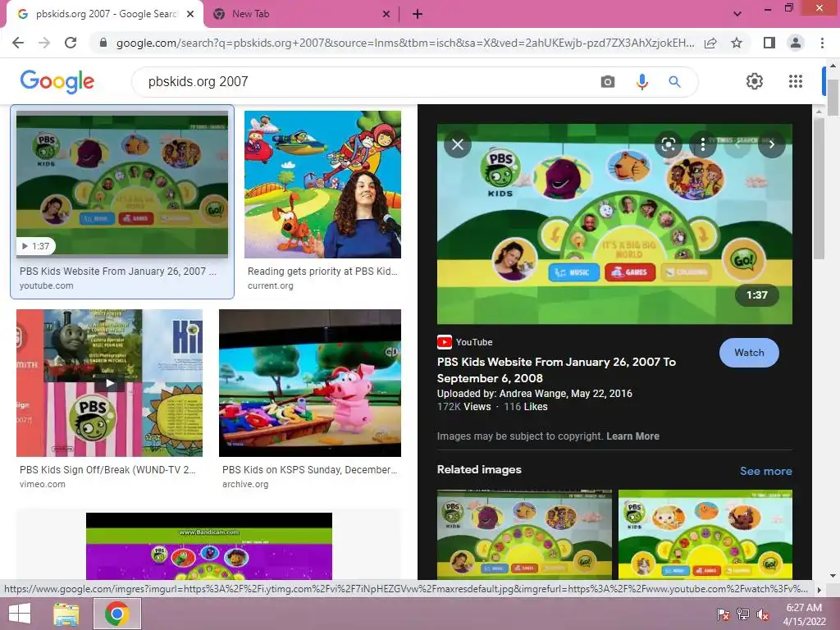This screenshot has height=630, width=840.
Task: Open preview panel more options menu
Action: click(702, 144)
